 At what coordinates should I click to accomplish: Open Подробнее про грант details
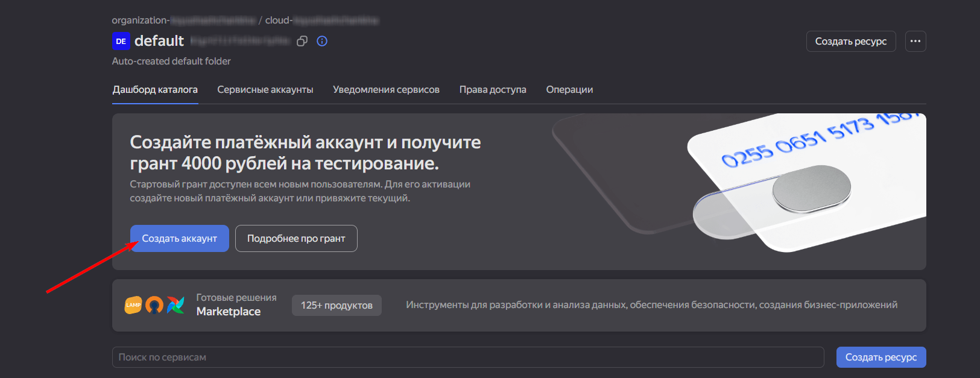[x=296, y=238]
